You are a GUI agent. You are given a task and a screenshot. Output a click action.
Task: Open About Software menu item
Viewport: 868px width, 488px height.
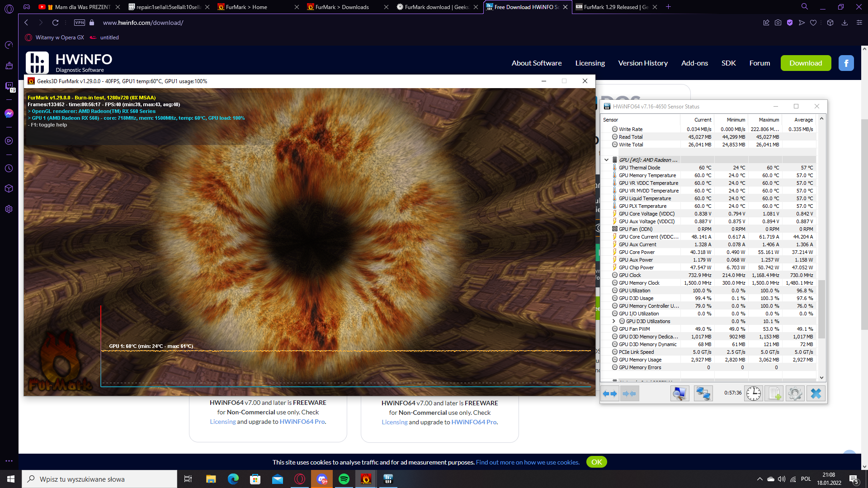tap(537, 63)
